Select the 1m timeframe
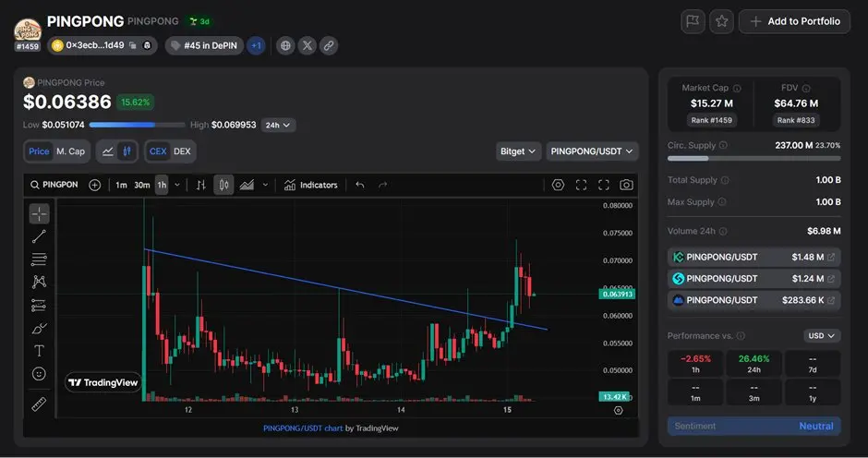This screenshot has height=458, width=868. pos(121,185)
